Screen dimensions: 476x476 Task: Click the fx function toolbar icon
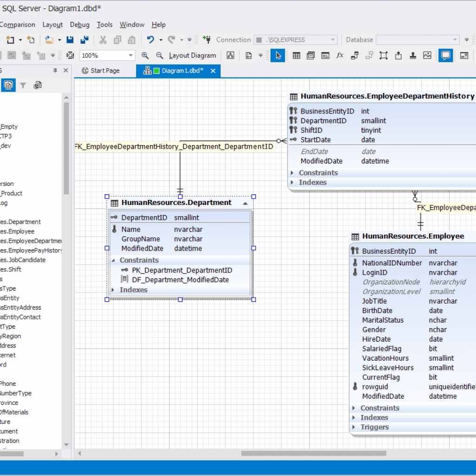(340, 55)
